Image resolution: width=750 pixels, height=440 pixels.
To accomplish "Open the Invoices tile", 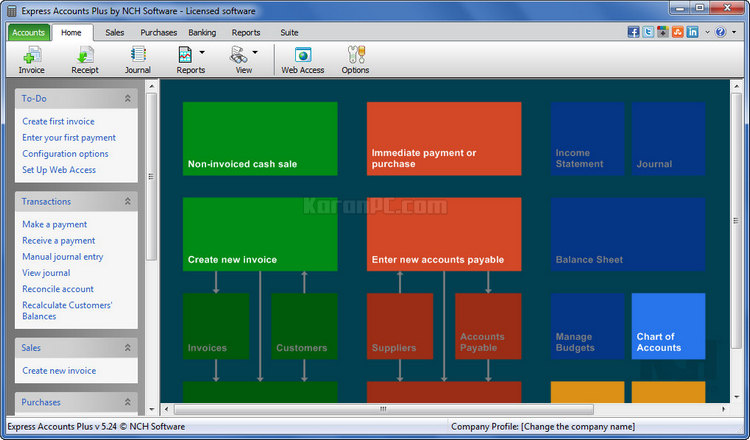I will pos(216,326).
